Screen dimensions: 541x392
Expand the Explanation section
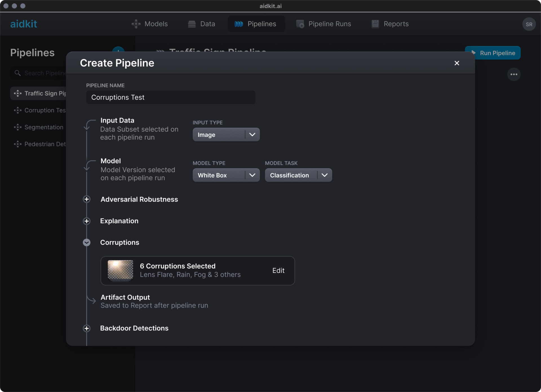click(x=87, y=221)
